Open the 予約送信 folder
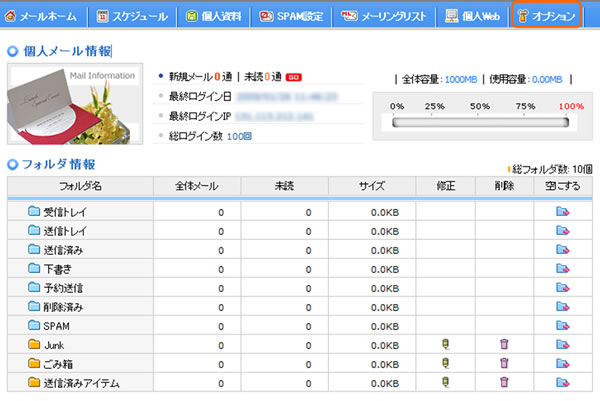This screenshot has width=600, height=401. (x=62, y=288)
